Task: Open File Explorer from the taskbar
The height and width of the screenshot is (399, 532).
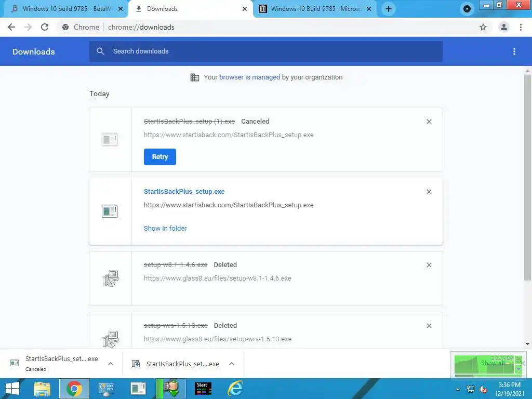Action: pos(42,389)
